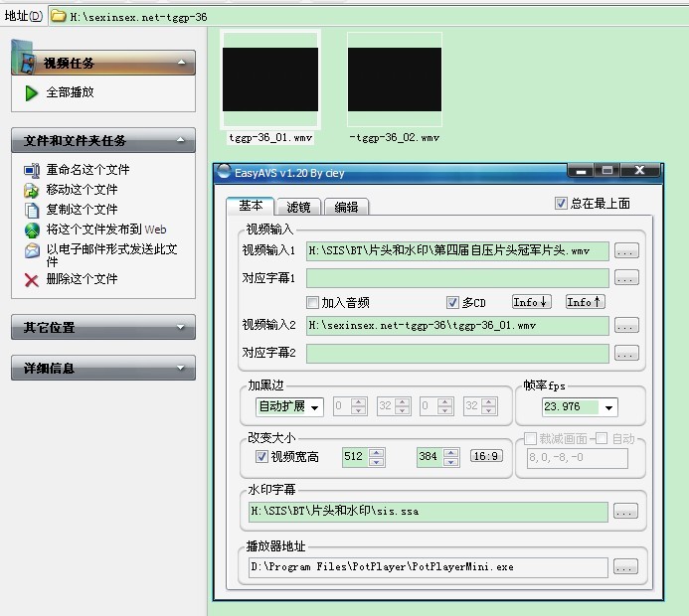Browse for 播放器地址 player path with ... button
This screenshot has width=689, height=616.
coord(625,567)
